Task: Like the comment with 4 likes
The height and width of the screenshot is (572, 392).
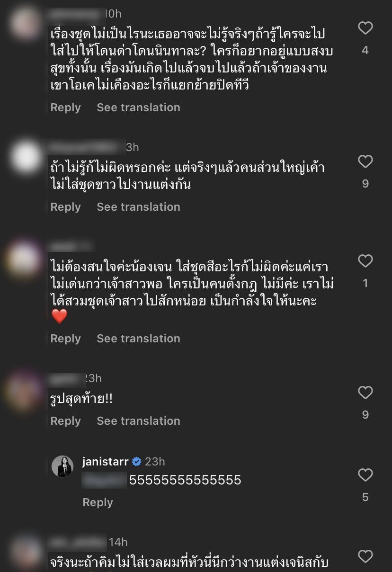Action: [x=365, y=29]
